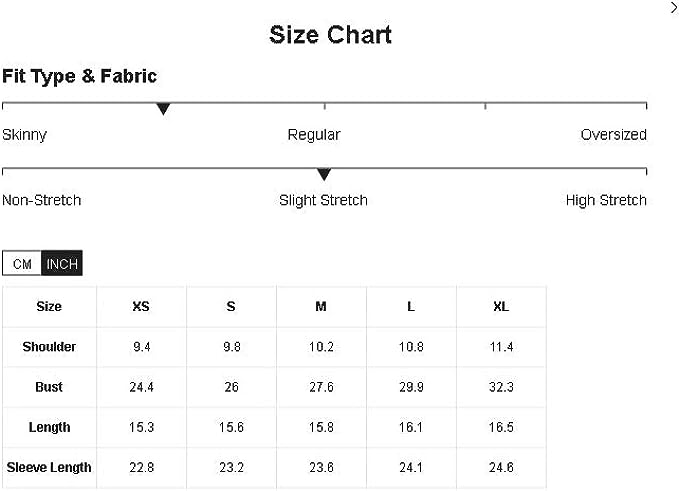Select the M size column header

321,307
